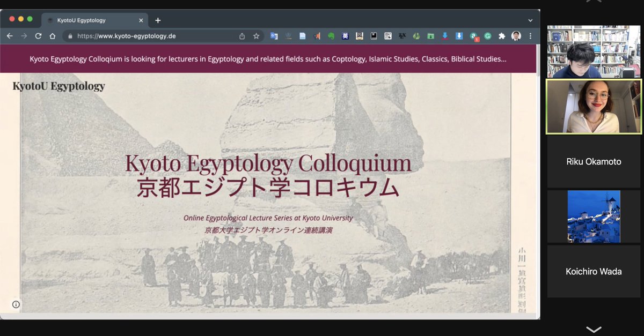Open the teal extension with red badge
Image resolution: width=644 pixels, height=336 pixels.
click(474, 36)
